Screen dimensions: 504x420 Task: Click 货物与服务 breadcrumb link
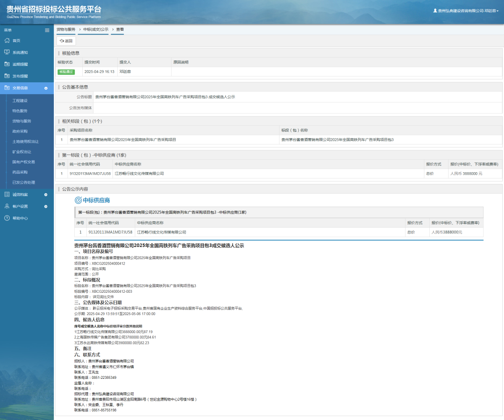66,29
